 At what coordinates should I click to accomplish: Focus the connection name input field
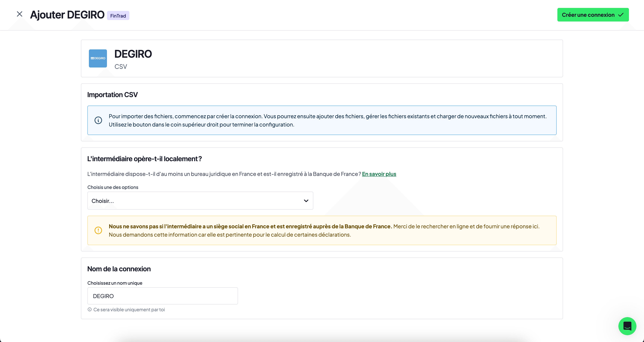(163, 296)
